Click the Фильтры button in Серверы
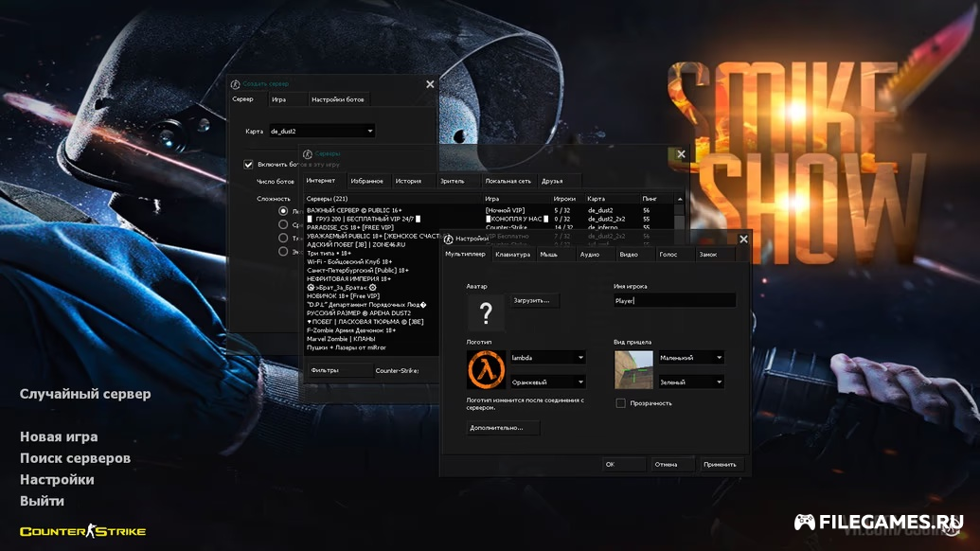This screenshot has height=551, width=980. 340,370
